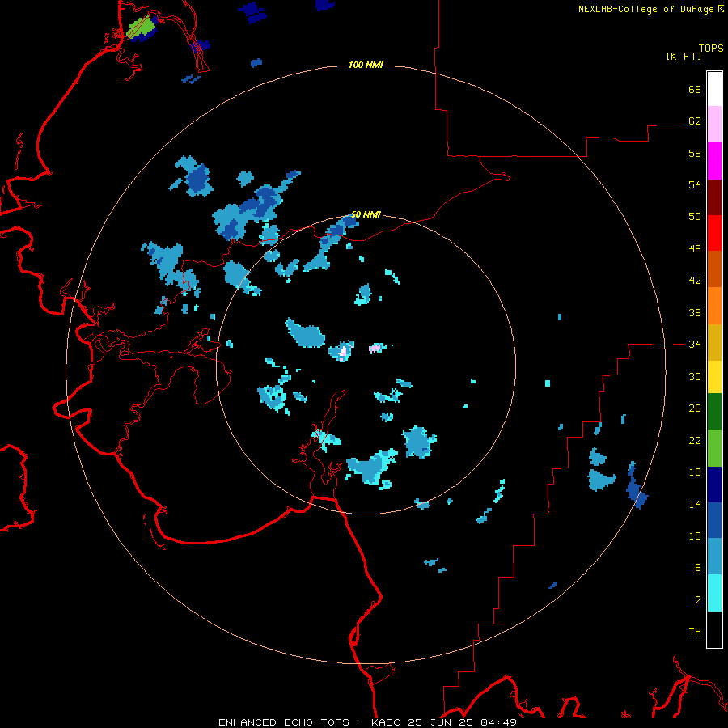Viewport: 728px width, 728px height.
Task: Click the light green legend swatch
Action: (714, 447)
